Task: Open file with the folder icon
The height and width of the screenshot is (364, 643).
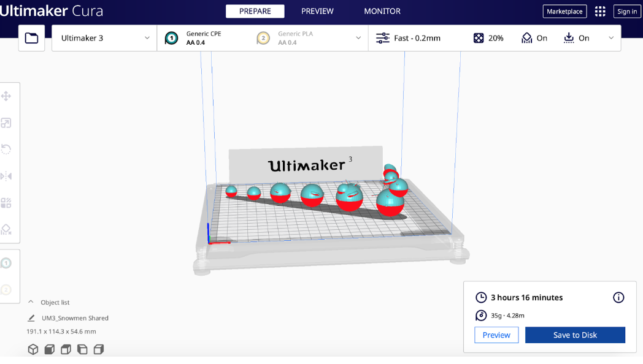Action: point(31,38)
